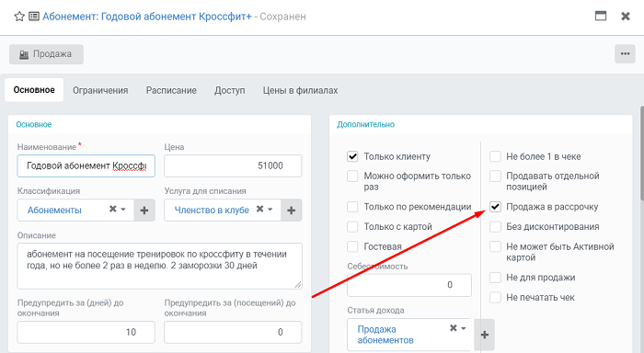Uncheck the Только клиенту checkbox
Viewport: 644px width, 353px height.
tap(352, 156)
